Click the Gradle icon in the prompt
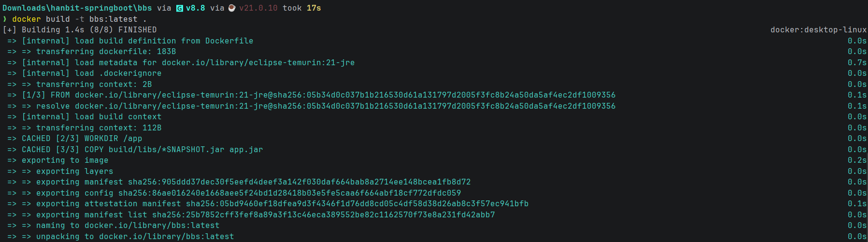This screenshot has width=868, height=242. [180, 8]
